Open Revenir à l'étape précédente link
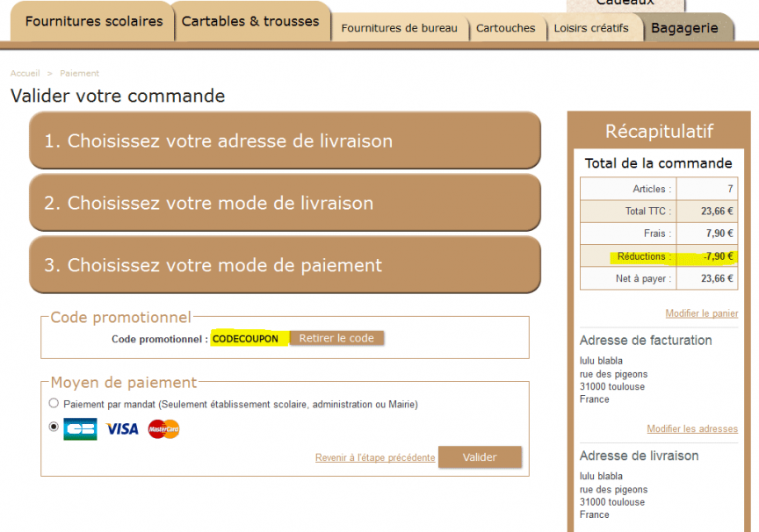This screenshot has width=759, height=532. pyautogui.click(x=375, y=457)
